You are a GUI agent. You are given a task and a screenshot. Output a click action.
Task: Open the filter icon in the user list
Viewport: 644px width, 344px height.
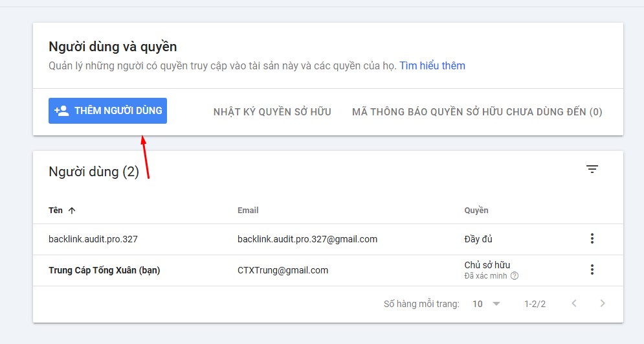(x=592, y=169)
